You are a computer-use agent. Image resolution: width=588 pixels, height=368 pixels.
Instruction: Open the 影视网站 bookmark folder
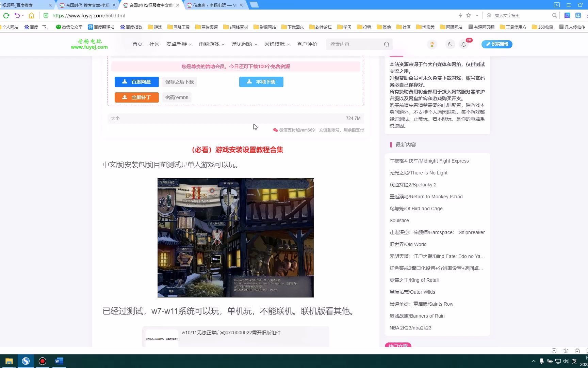(264, 27)
